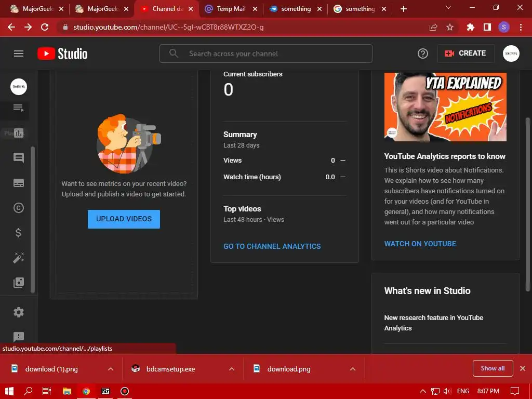Open the YTA Explained video thumbnail
The width and height of the screenshot is (532, 399).
coord(445,107)
